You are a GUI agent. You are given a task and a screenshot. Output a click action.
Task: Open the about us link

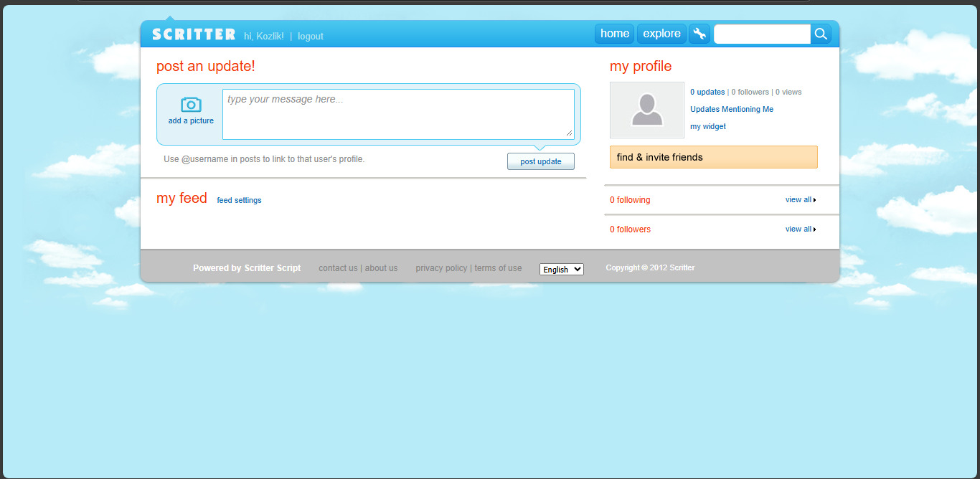[x=381, y=268]
